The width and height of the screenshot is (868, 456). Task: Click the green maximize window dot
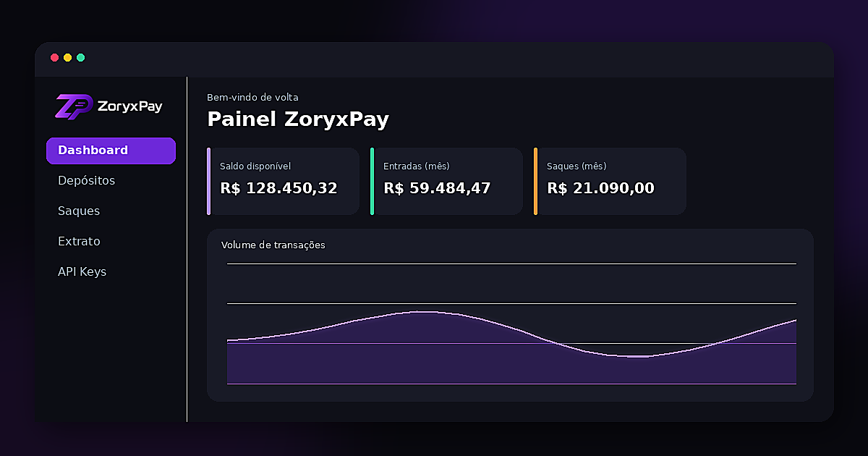coord(80,58)
